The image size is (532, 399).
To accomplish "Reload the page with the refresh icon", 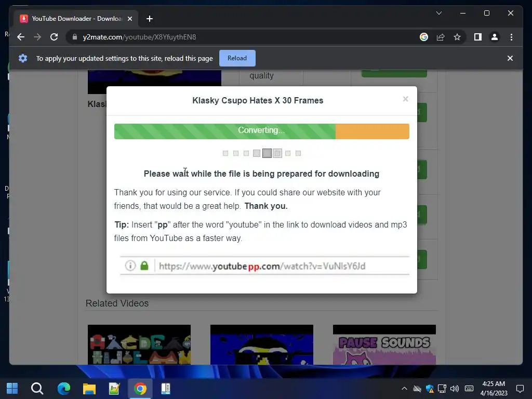I will pos(54,37).
